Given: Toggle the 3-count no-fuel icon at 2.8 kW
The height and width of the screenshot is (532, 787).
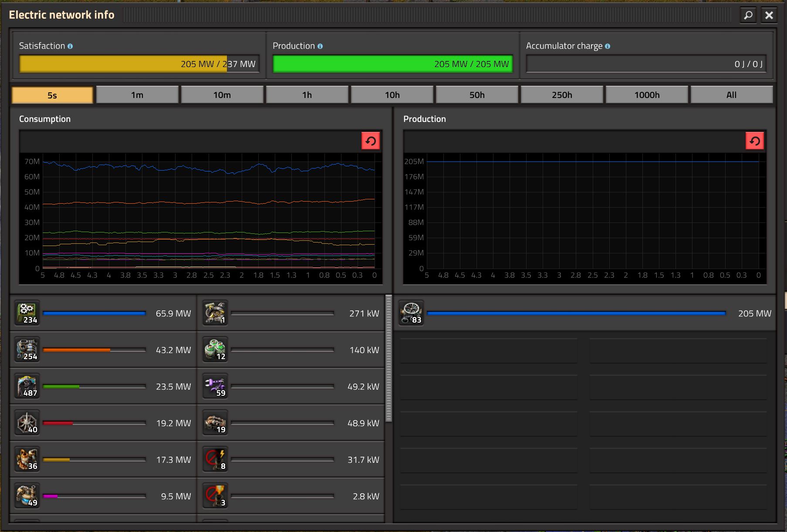Looking at the screenshot, I should tap(215, 495).
